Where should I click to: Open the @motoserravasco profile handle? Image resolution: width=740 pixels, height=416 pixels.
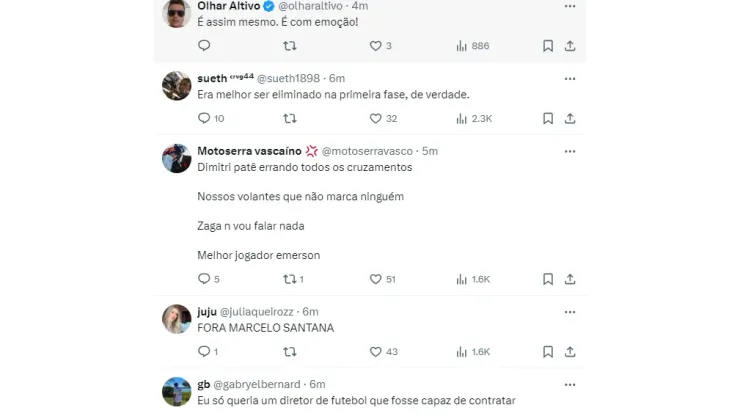coord(367,151)
